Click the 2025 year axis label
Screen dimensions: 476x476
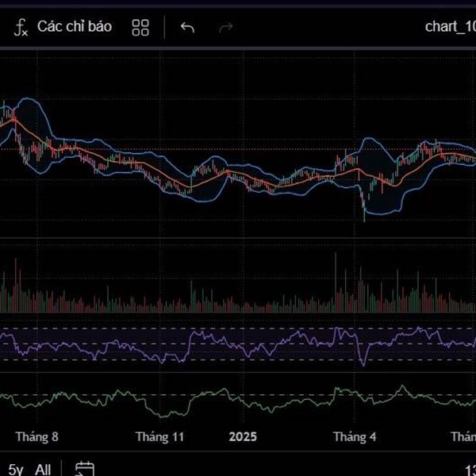coord(243,437)
